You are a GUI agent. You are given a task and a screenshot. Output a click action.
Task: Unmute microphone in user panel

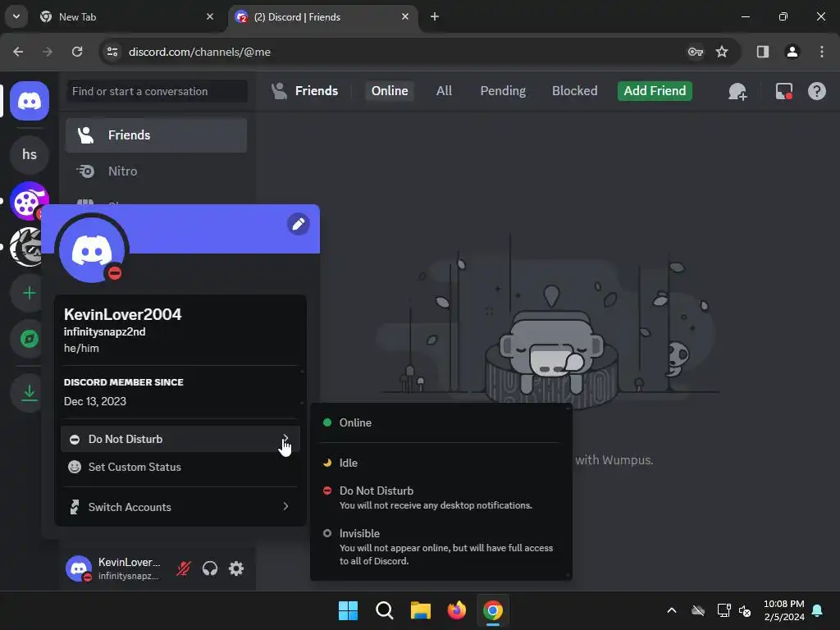[x=184, y=568]
